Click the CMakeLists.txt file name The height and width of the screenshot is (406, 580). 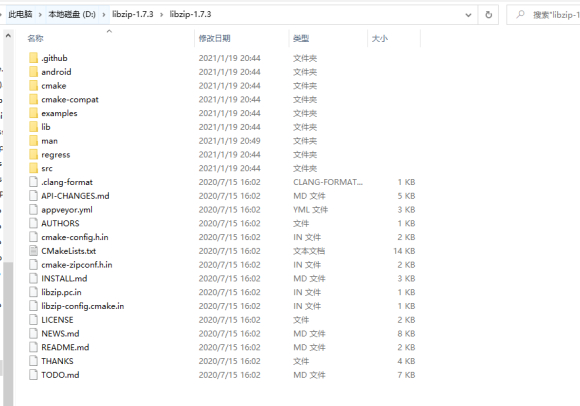click(x=68, y=251)
